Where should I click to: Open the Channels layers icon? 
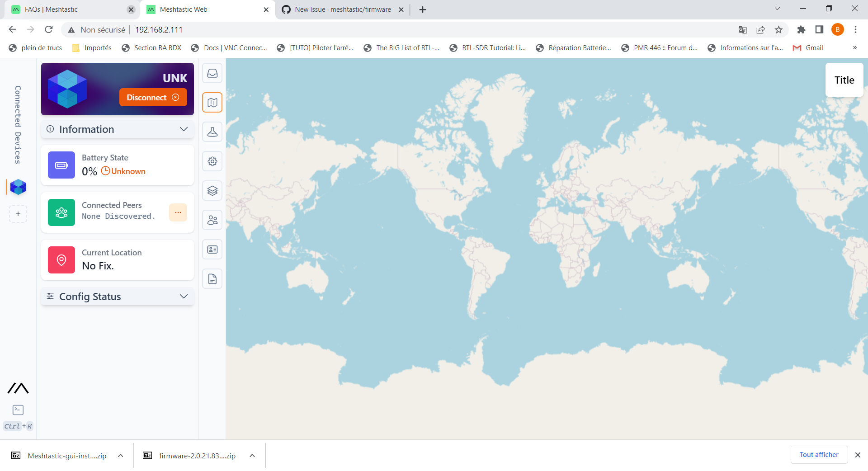(212, 191)
